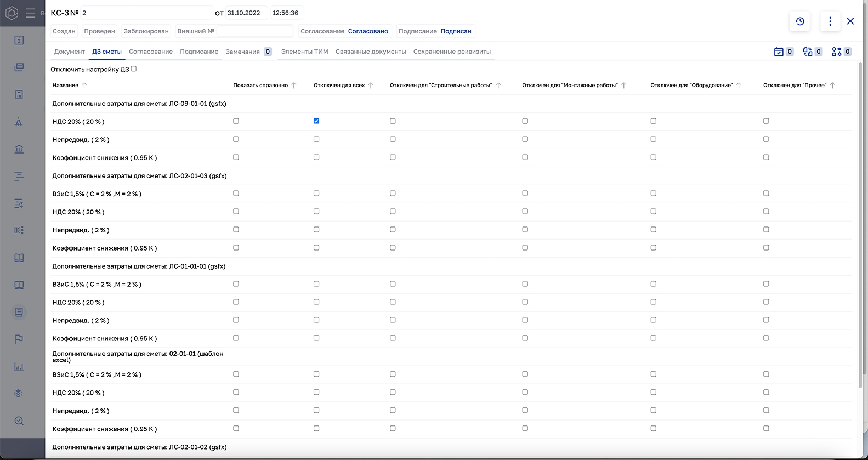Click the date field 31.10.2022
The height and width of the screenshot is (460, 868).
[x=247, y=13]
